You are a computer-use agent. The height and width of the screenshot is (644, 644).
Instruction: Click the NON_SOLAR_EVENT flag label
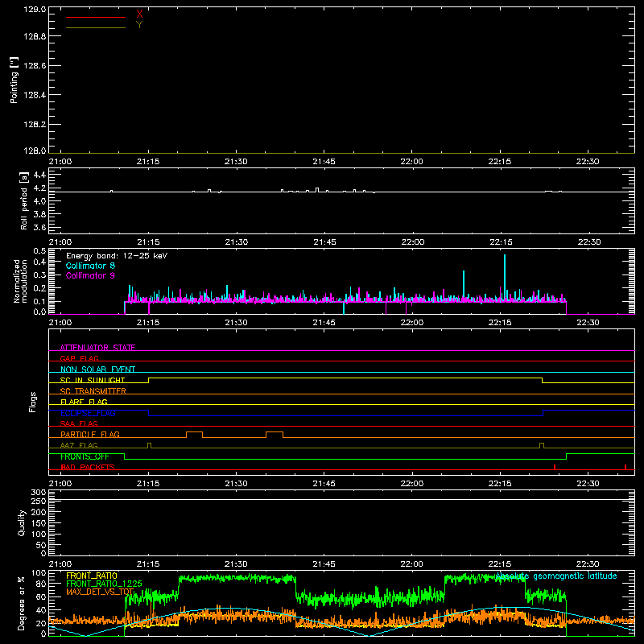click(x=97, y=369)
